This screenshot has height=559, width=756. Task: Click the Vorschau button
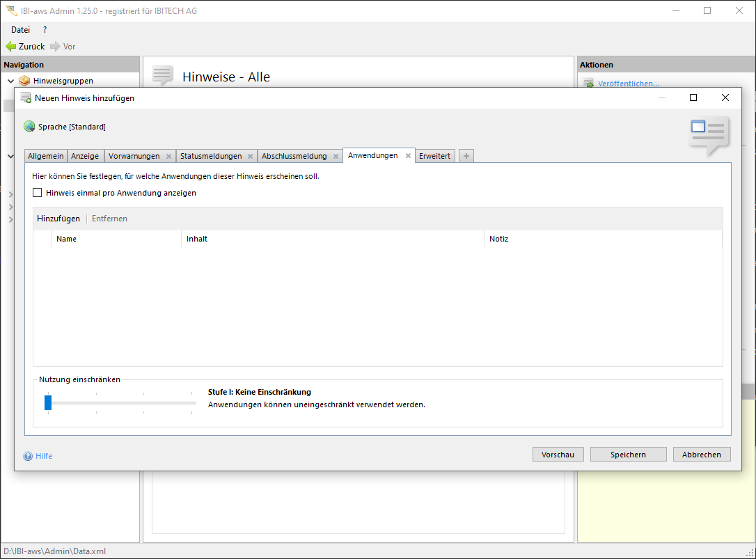point(558,455)
